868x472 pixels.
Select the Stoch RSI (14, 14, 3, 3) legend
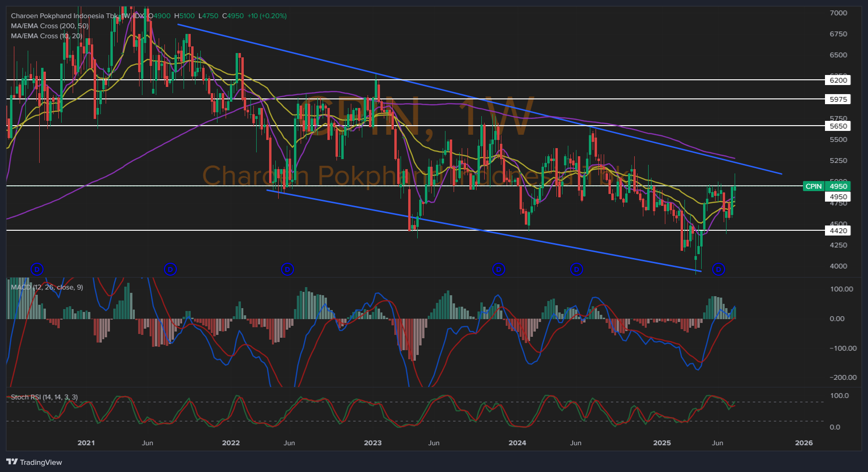click(x=44, y=397)
